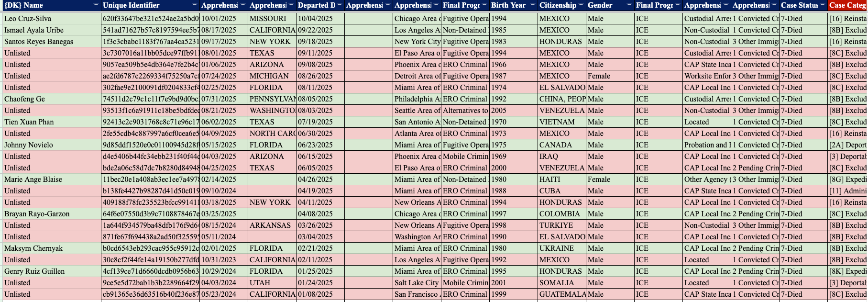Screen dimensions: 868x302
Task: Open filter arrow on column containing ICE values
Action: 678,5
